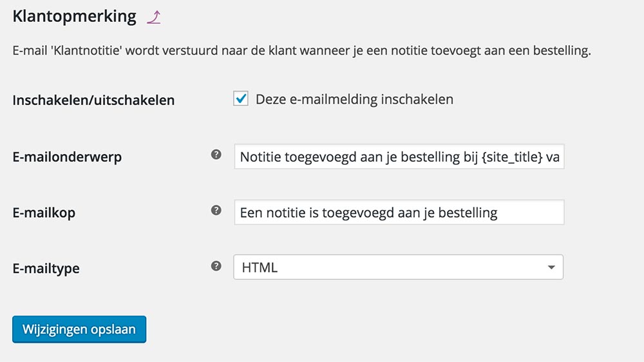Click the 'Klantnotitie' description paragraph

[301, 51]
